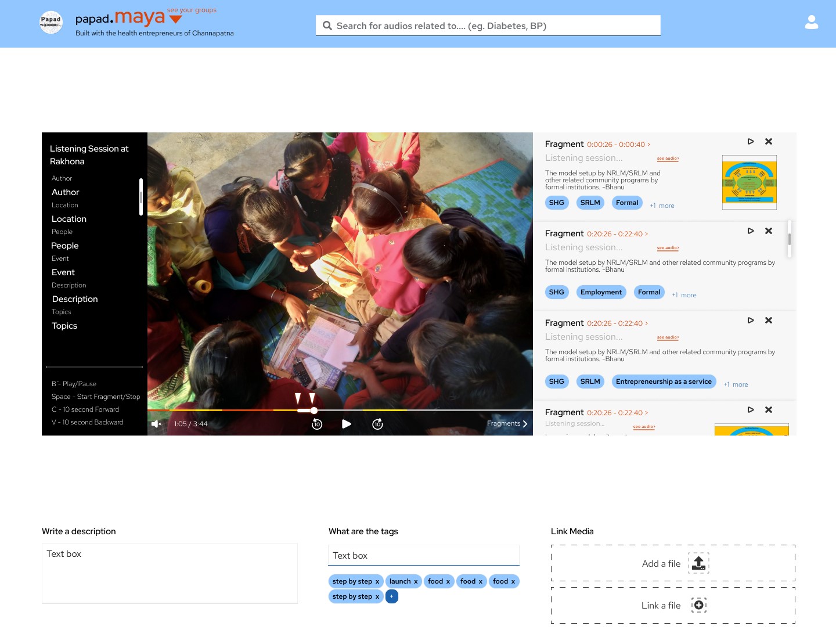The height and width of the screenshot is (644, 836).
Task: Click the plus icon next to Link a file
Action: click(x=698, y=605)
